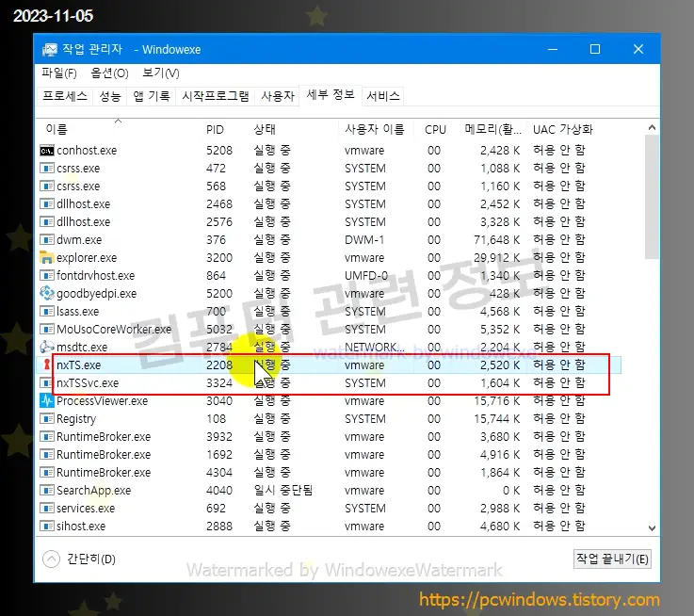The width and height of the screenshot is (694, 616).
Task: Click memory value 71,648 K
Action: point(496,240)
